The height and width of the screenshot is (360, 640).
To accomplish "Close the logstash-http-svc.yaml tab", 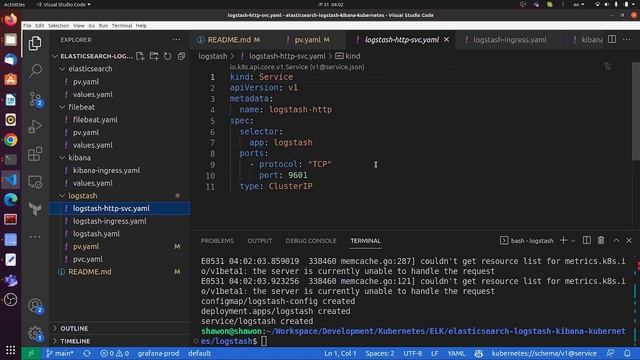I will click(x=447, y=40).
